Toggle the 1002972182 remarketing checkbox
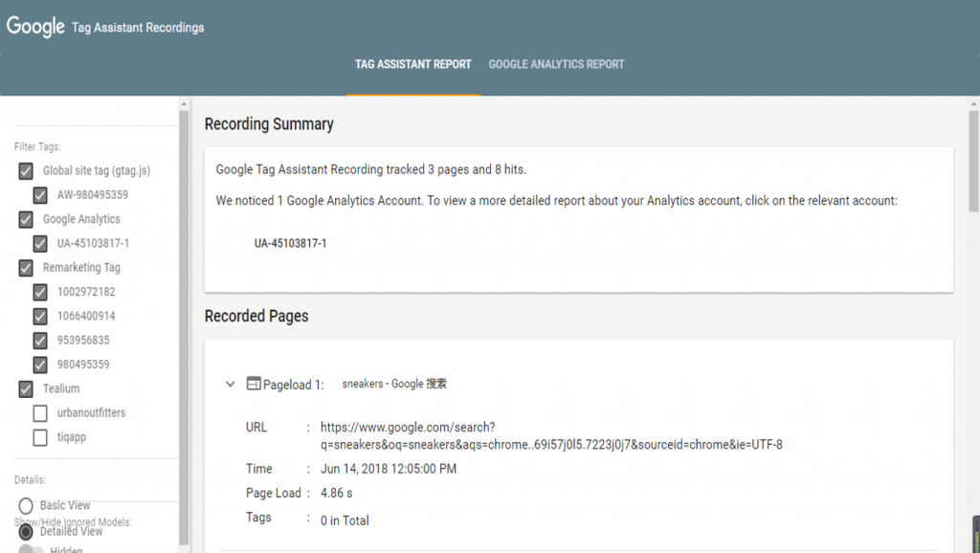This screenshot has width=980, height=553. [40, 292]
